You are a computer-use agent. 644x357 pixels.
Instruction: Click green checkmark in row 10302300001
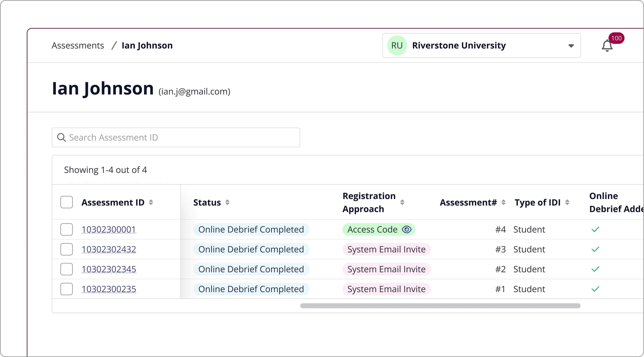[596, 229]
